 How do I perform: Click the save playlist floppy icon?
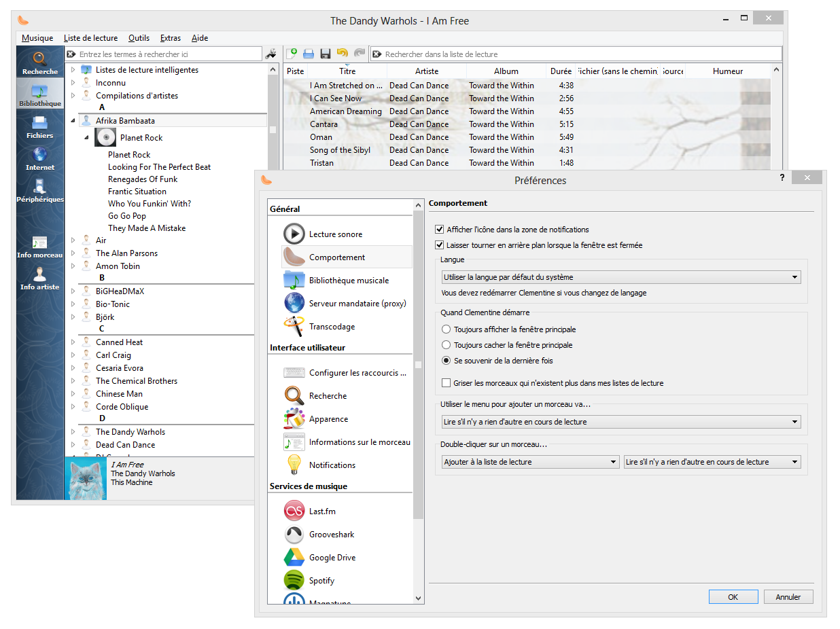pyautogui.click(x=326, y=54)
